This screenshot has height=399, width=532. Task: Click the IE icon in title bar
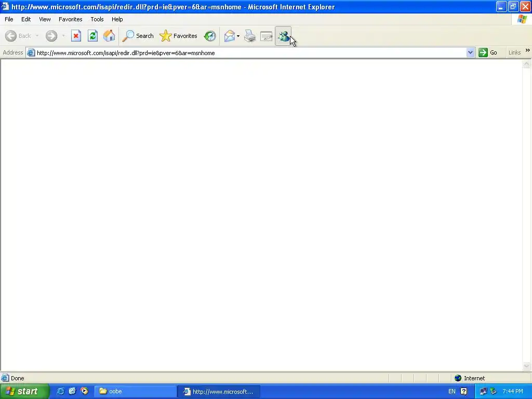click(x=5, y=6)
